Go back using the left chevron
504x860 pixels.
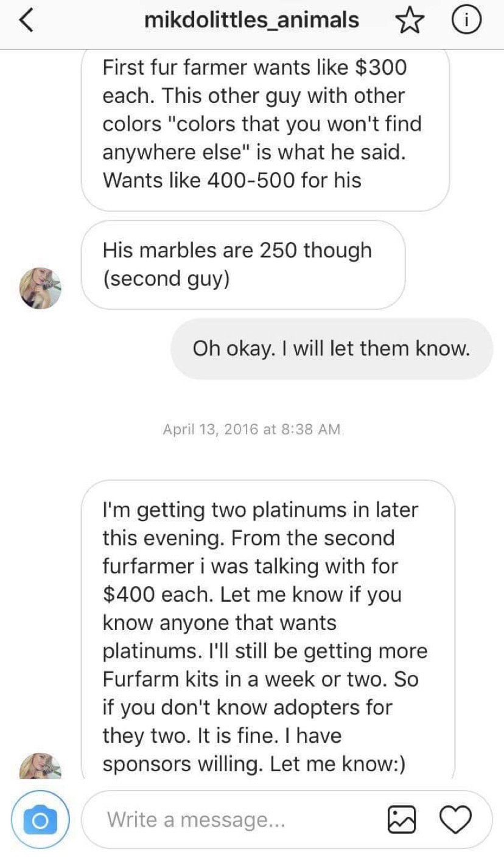tap(26, 22)
